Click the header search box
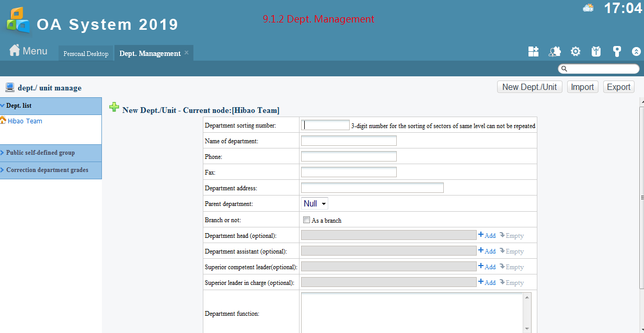The width and height of the screenshot is (644, 333). (x=599, y=69)
